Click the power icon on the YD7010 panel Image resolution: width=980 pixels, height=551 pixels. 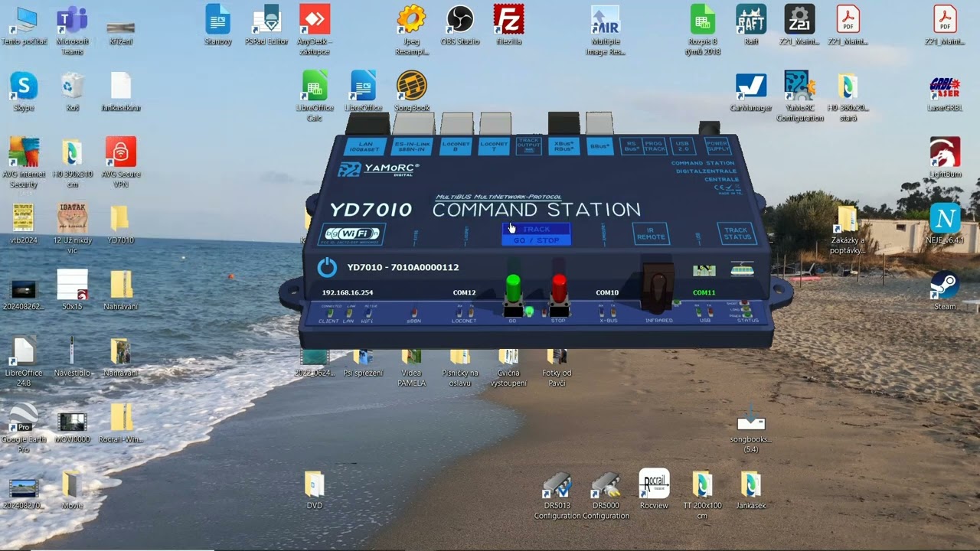click(x=327, y=267)
